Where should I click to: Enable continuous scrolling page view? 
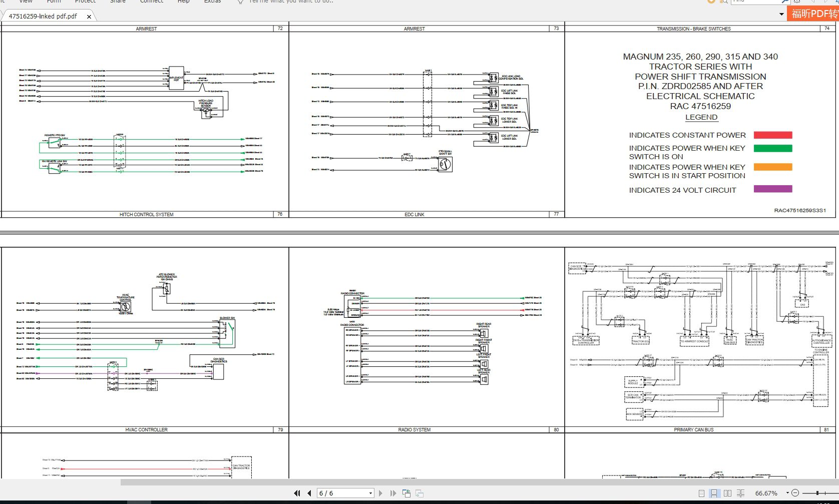click(713, 493)
